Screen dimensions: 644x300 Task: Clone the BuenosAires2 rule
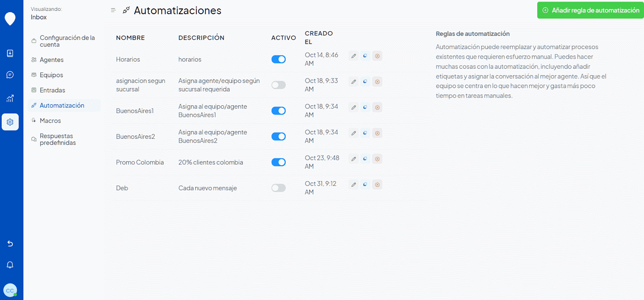point(365,133)
